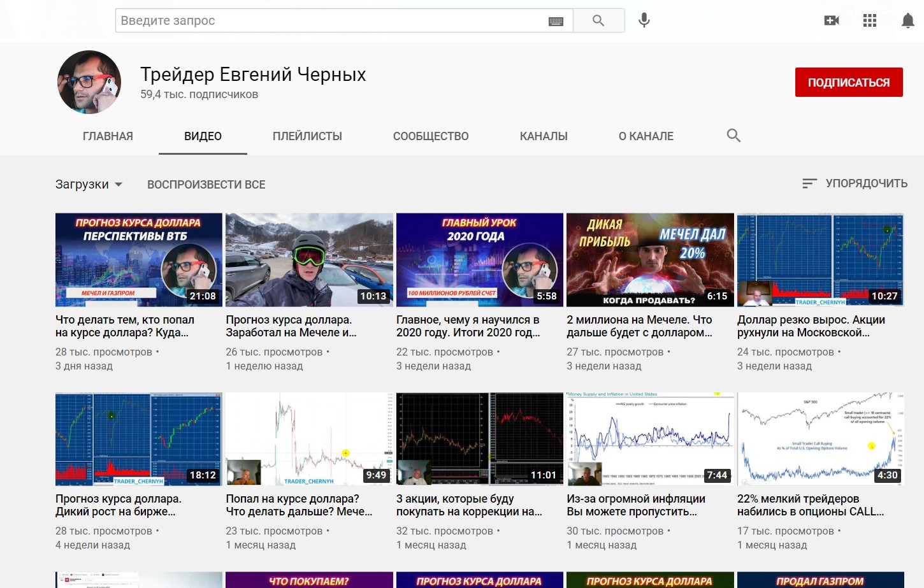
Task: Open the СООБЩЕСТВО tab
Action: pos(431,136)
